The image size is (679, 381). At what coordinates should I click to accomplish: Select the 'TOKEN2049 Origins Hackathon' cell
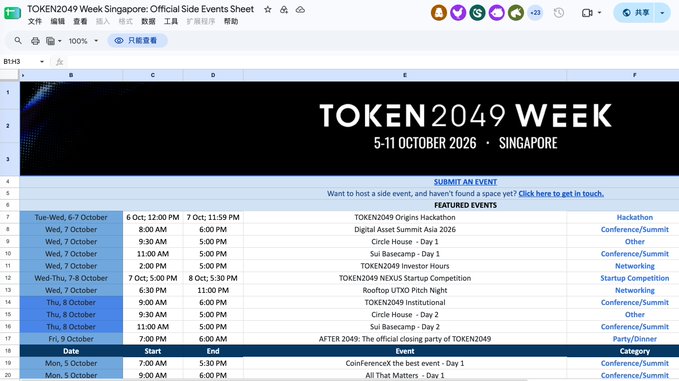pos(405,217)
